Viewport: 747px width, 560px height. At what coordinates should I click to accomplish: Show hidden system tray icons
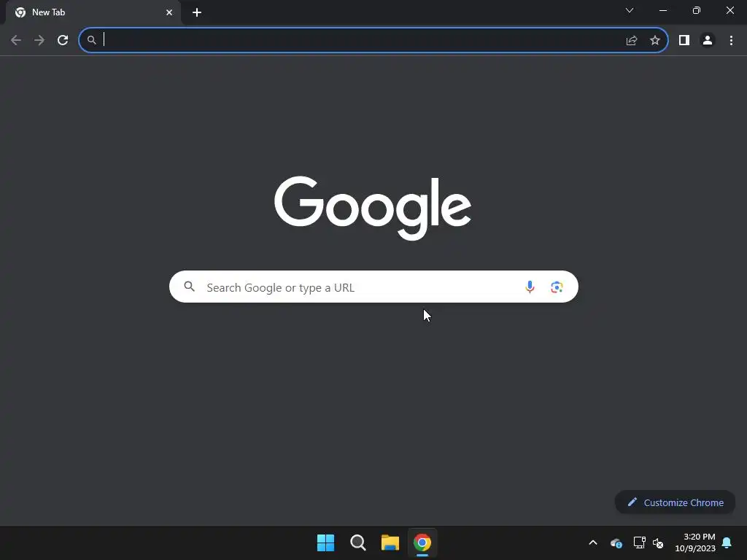[593, 542]
